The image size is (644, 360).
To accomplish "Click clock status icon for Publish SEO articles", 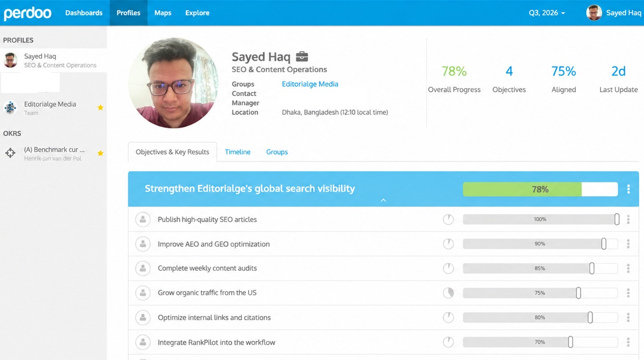I will [448, 219].
